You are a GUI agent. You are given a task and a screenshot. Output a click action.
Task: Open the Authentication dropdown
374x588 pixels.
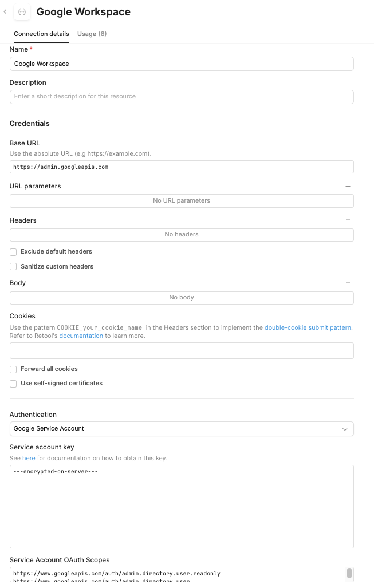pyautogui.click(x=182, y=429)
